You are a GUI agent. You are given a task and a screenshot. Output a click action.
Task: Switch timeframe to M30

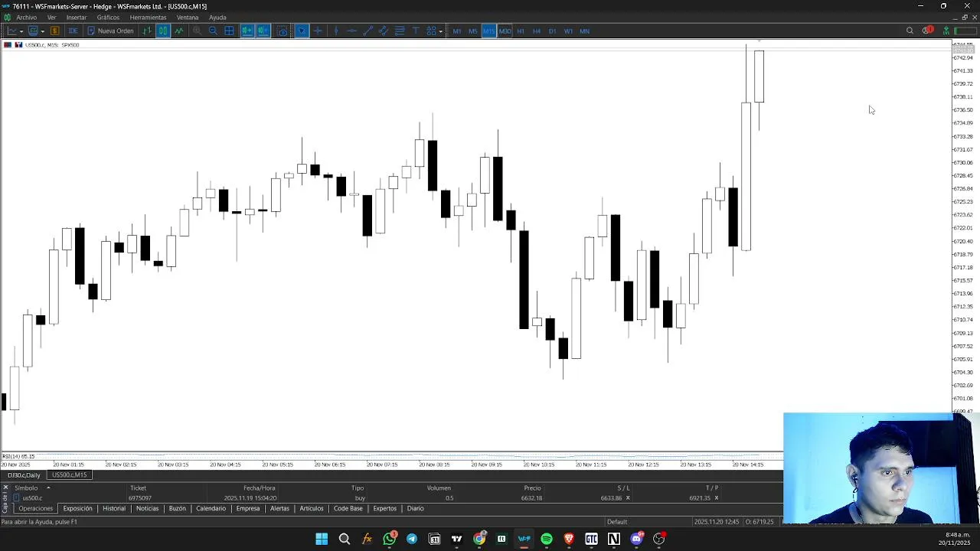click(505, 31)
